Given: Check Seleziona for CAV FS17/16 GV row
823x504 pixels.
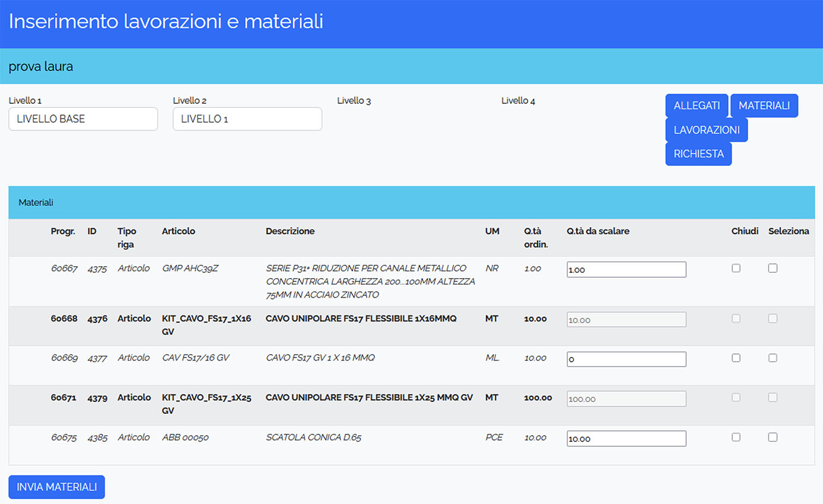Looking at the screenshot, I should click(773, 358).
